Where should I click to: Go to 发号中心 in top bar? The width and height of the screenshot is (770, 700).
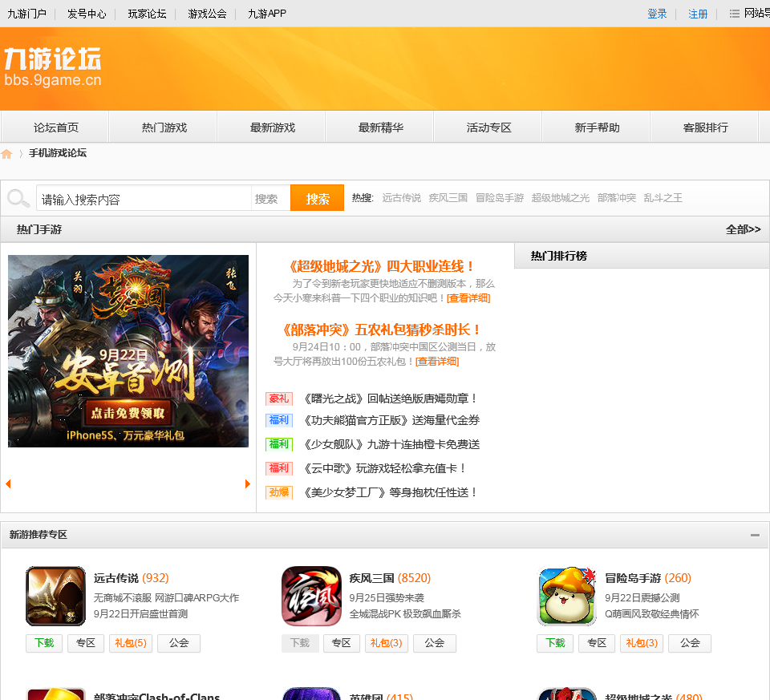click(x=87, y=14)
